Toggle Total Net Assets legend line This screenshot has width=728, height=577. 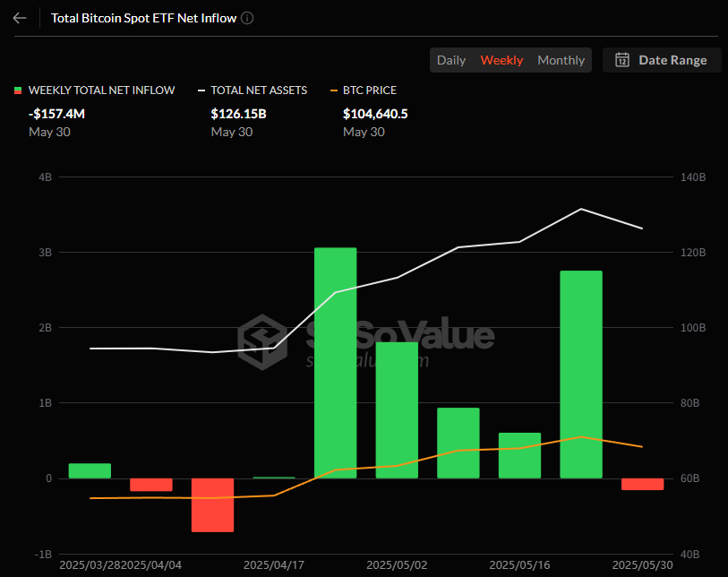tap(201, 90)
